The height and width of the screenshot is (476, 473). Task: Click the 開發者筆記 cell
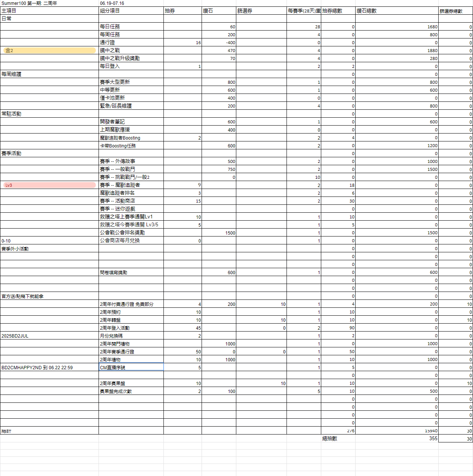click(131, 122)
